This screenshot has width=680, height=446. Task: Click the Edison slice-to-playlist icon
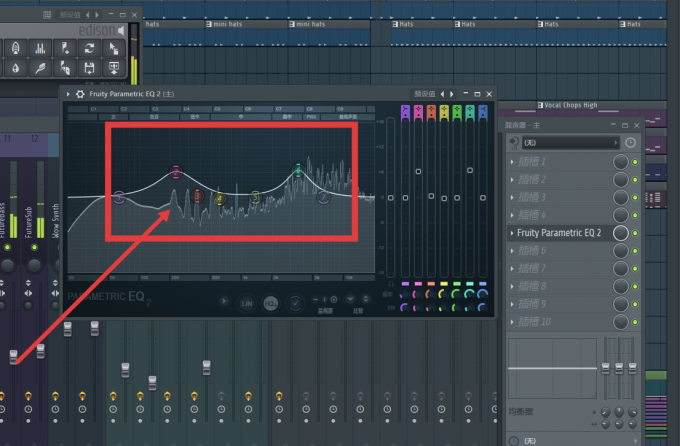pyautogui.click(x=65, y=68)
